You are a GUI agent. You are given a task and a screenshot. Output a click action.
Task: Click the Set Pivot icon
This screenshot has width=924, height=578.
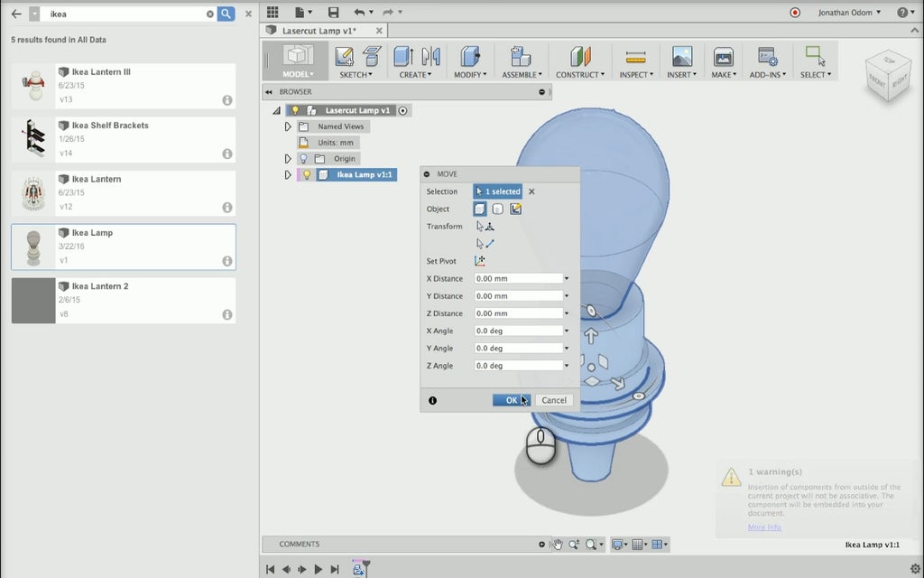[x=480, y=261]
